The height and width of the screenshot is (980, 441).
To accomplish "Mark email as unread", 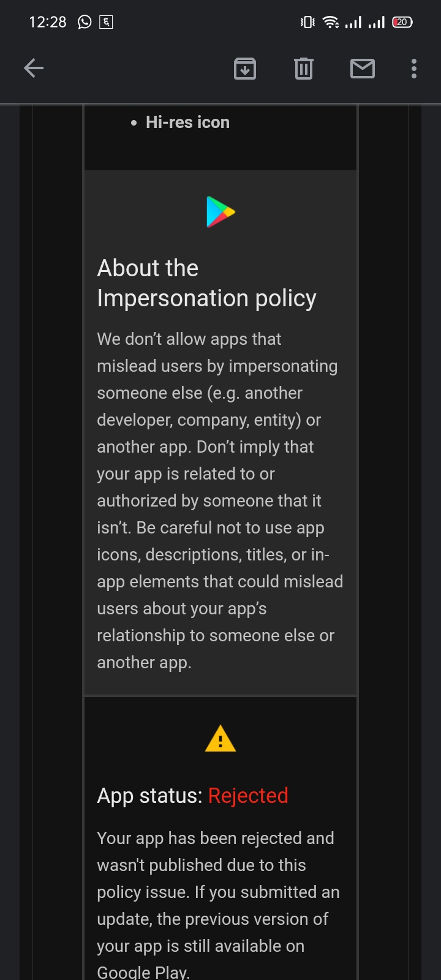I will pyautogui.click(x=362, y=69).
